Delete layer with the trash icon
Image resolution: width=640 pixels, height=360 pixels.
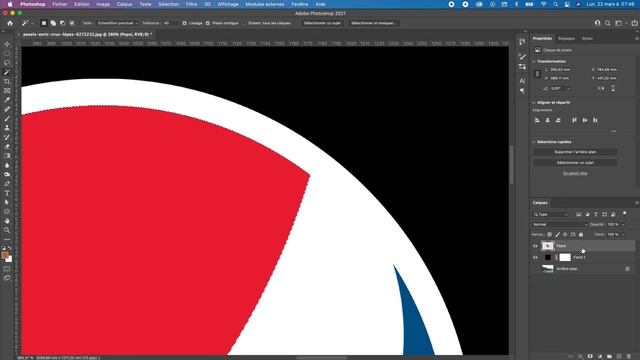(629, 356)
